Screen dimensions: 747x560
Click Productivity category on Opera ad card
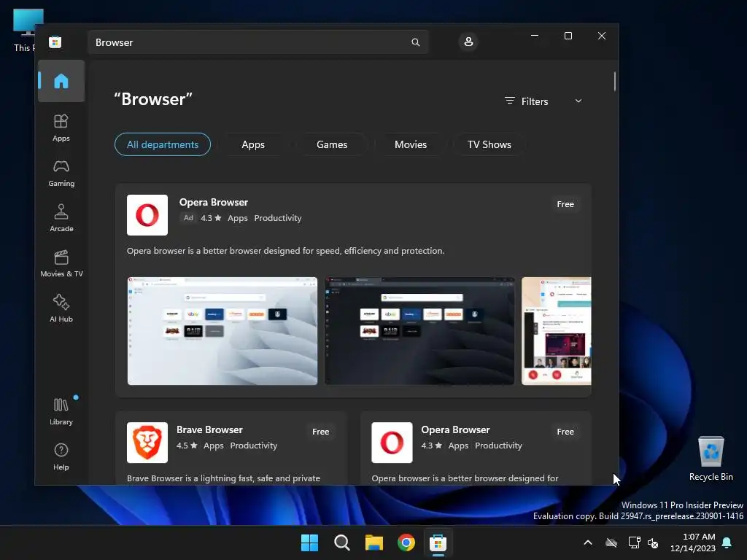[x=278, y=218]
